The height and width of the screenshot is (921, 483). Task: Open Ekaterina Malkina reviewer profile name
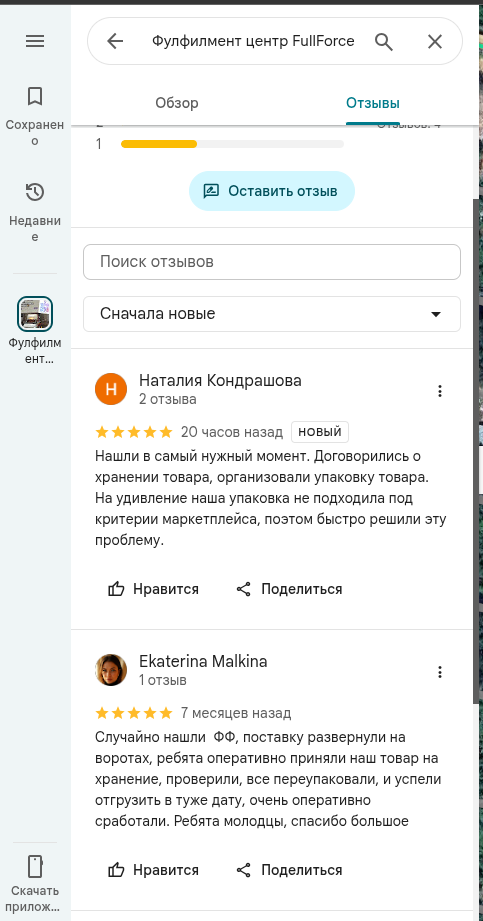click(203, 661)
